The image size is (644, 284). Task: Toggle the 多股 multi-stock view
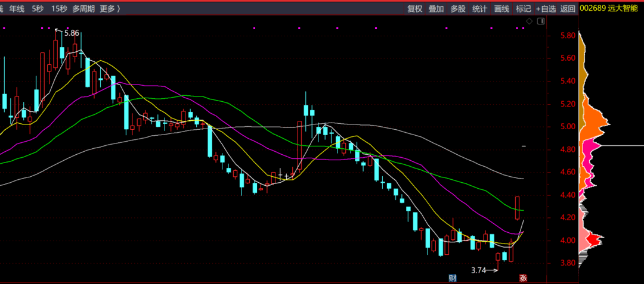458,8
